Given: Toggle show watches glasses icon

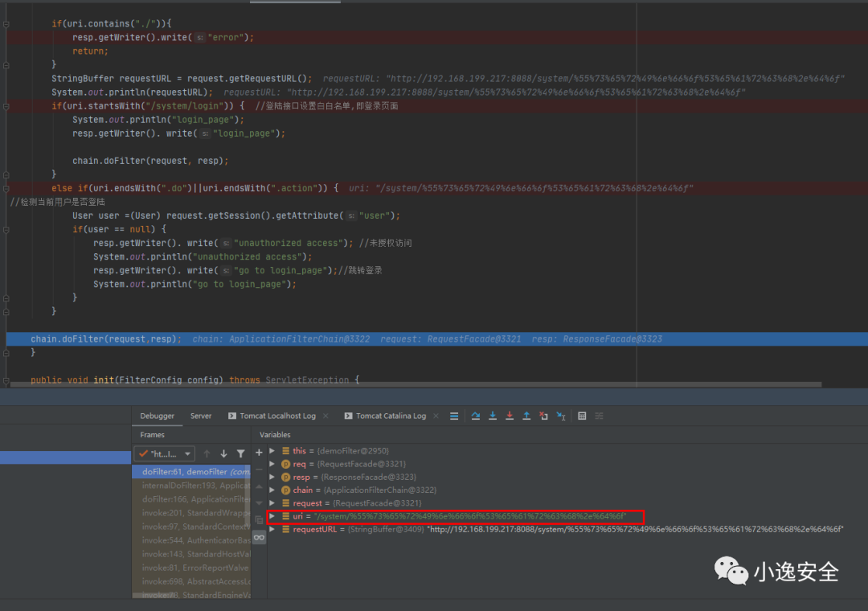Looking at the screenshot, I should click(x=259, y=537).
